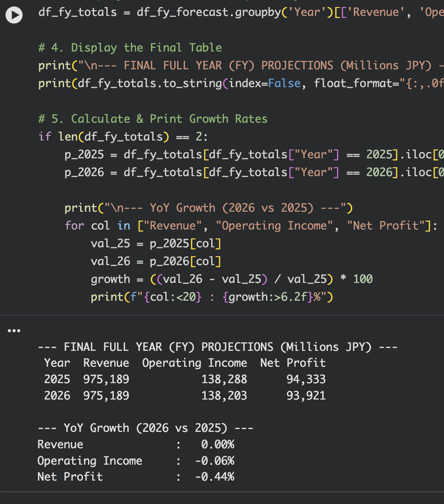Run the cell with the play button
Screen dimensions: 444x504
tap(14, 15)
